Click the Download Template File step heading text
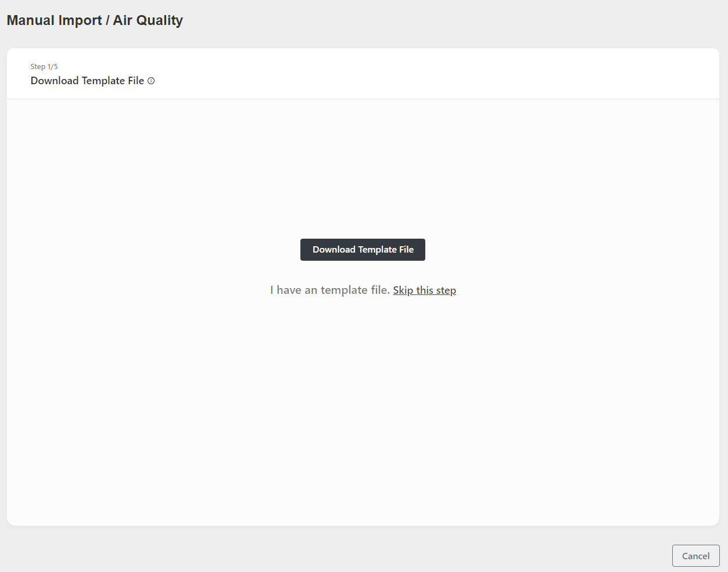 (87, 81)
